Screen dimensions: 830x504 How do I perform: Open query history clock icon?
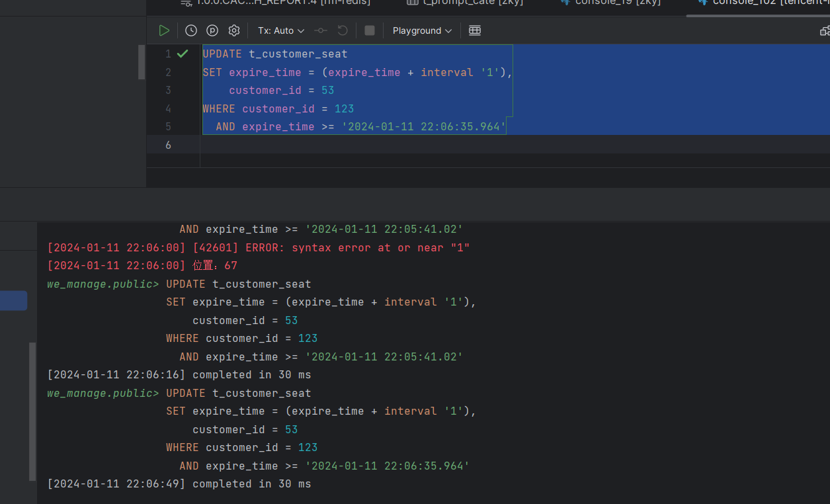point(191,30)
